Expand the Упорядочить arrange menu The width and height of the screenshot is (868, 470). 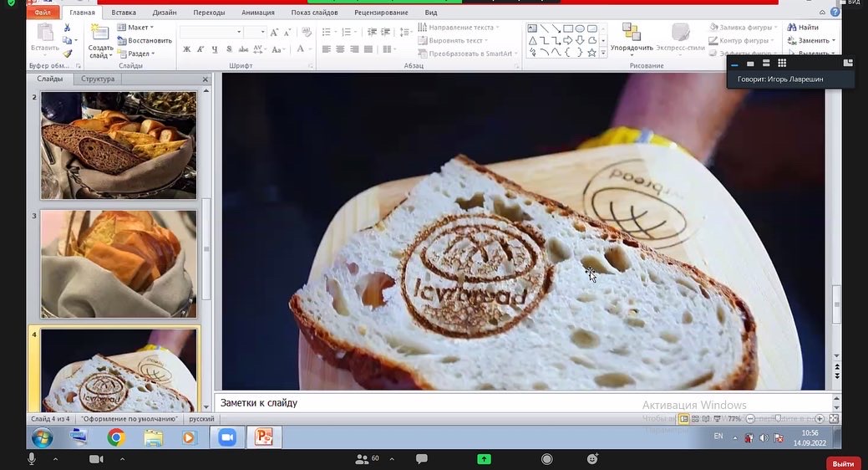pos(631,38)
